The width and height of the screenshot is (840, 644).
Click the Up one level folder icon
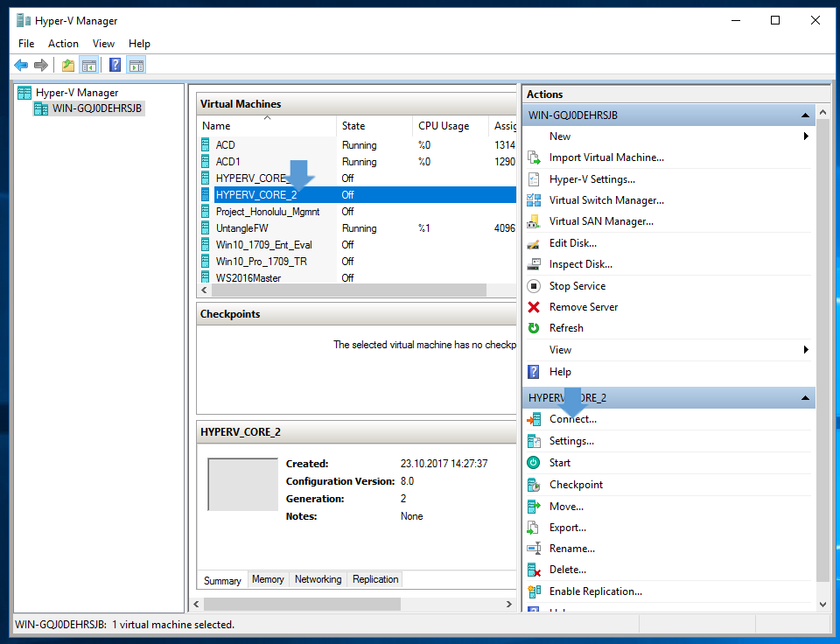pyautogui.click(x=68, y=66)
